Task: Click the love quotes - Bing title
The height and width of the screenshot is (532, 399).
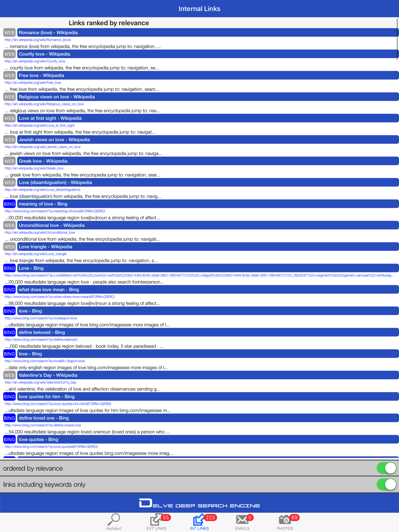Action: [x=208, y=439]
